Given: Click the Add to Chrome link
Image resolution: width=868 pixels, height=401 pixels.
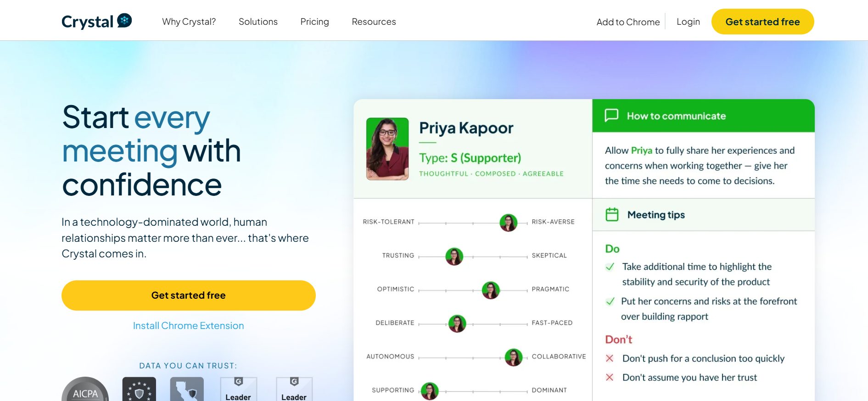Looking at the screenshot, I should pos(628,22).
